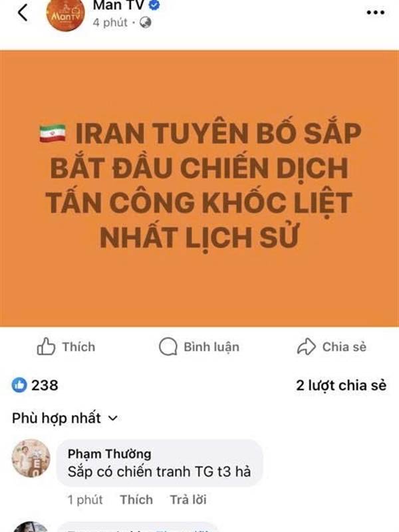This screenshot has width=399, height=532.
Task: Open Phạm Thường's avatar
Action: point(31,458)
